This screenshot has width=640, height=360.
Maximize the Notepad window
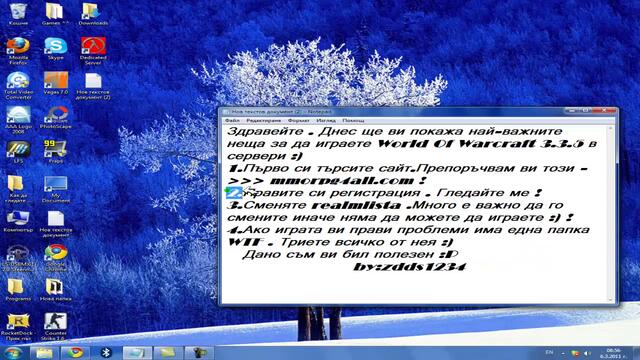click(x=586, y=111)
